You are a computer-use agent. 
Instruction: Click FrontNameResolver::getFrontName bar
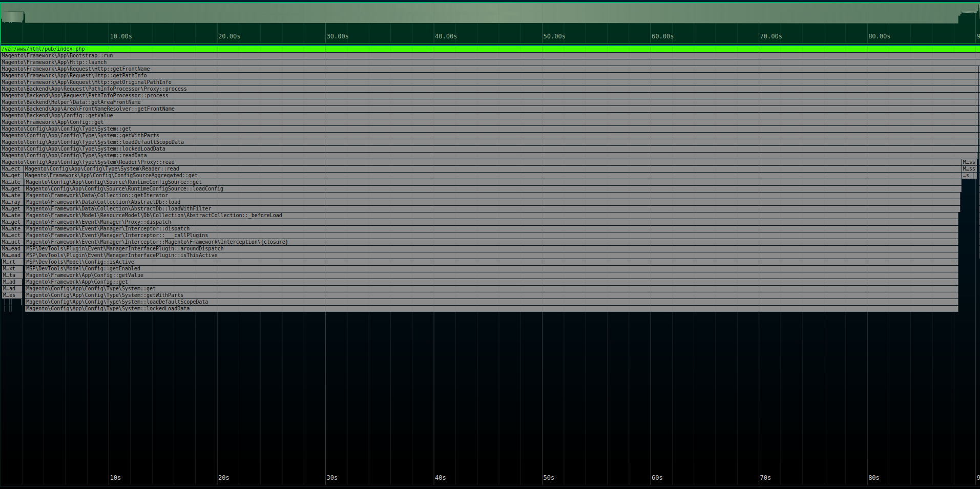[x=489, y=109]
